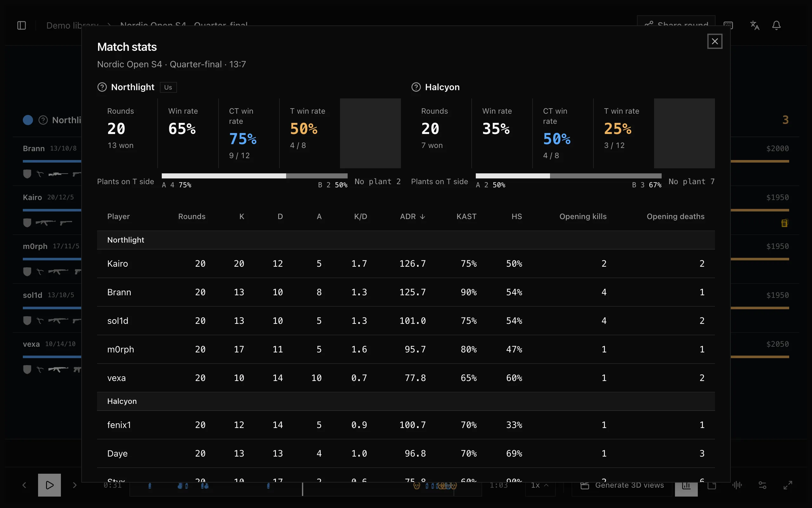
Task: Click Generate 3D views button
Action: 622,485
